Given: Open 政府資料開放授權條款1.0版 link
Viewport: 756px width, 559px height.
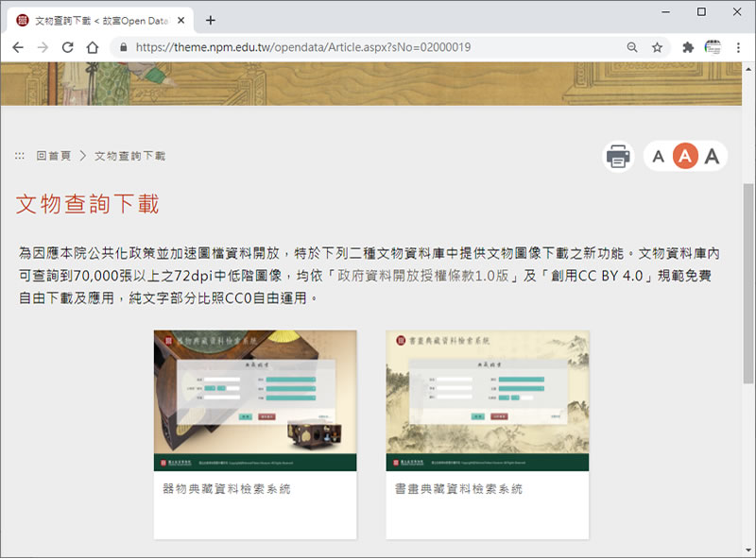Looking at the screenshot, I should tap(422, 276).
